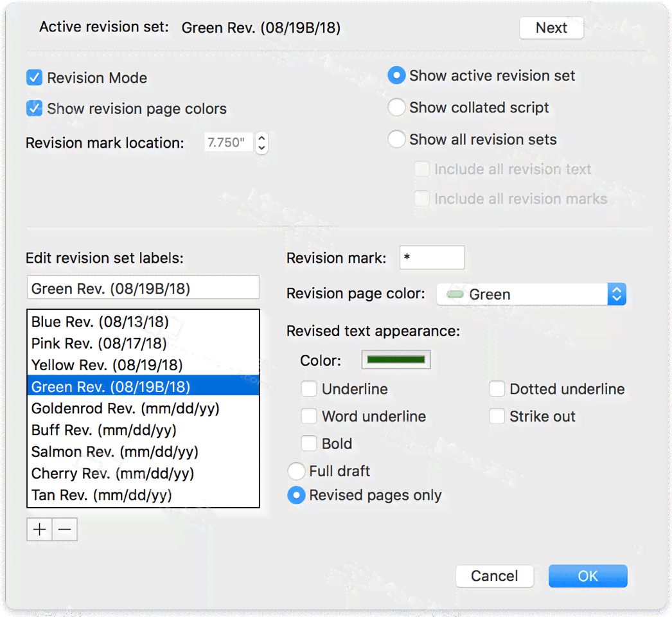Select Salmon Rev. (mm/dd/yy) row
The width and height of the screenshot is (672, 617).
[x=143, y=451]
